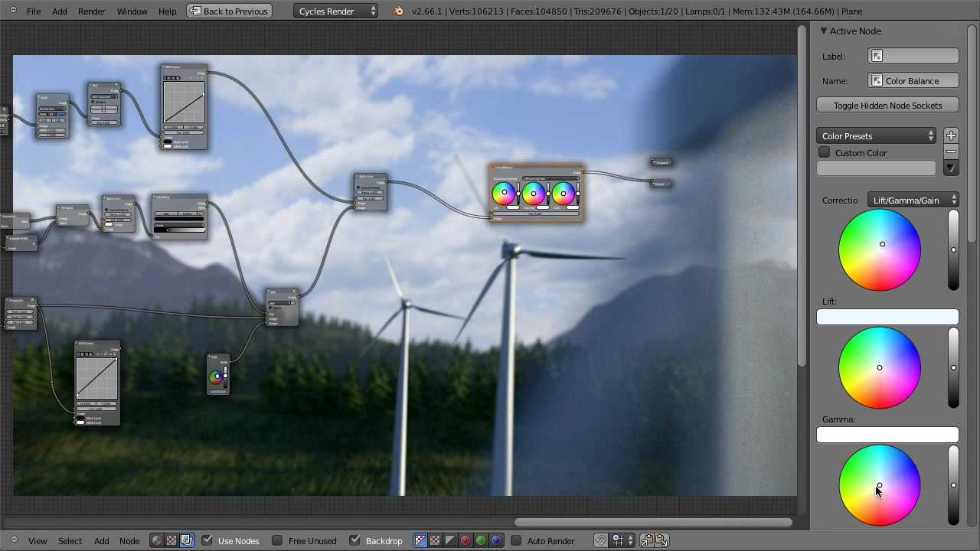This screenshot has width=980, height=551.
Task: Select the Alpha Over node feeding Color Balance
Action: (x=371, y=192)
